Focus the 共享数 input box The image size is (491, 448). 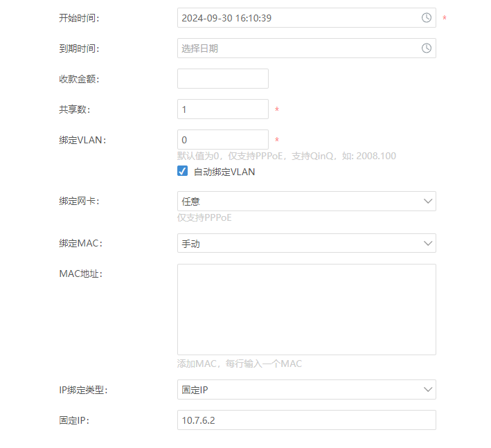click(223, 109)
